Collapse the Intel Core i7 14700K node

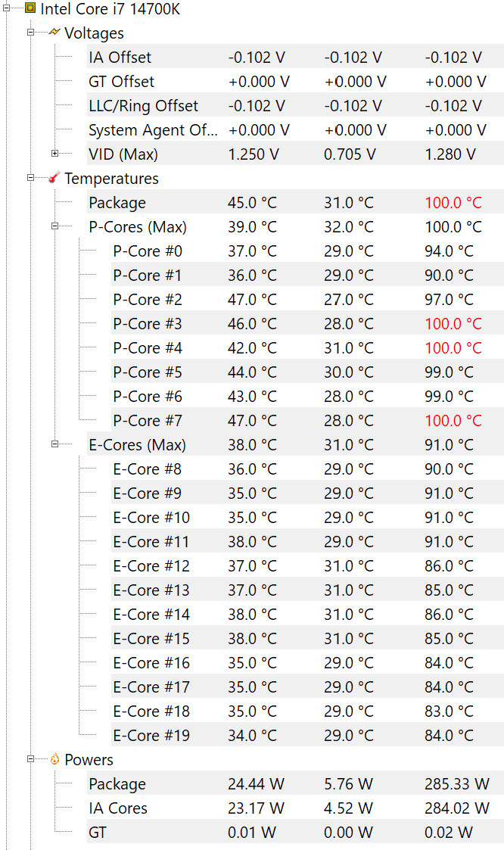tap(7, 9)
